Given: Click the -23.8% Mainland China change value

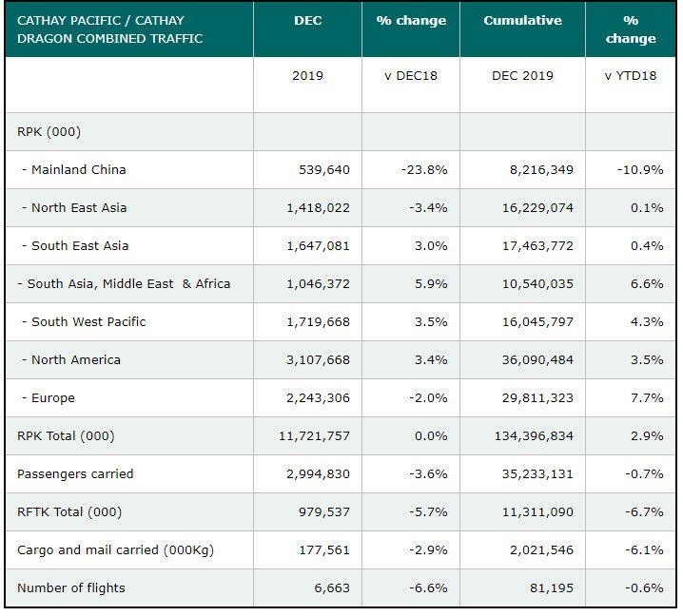Looking at the screenshot, I should pyautogui.click(x=423, y=170).
